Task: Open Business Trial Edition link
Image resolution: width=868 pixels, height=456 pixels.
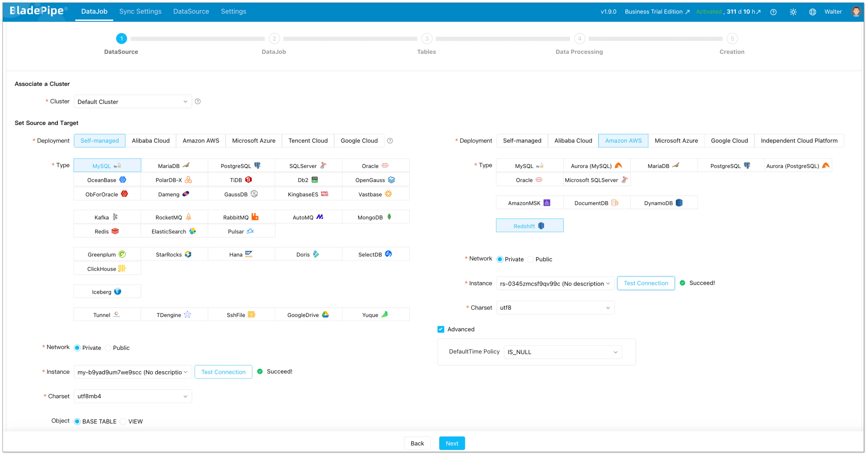Action: point(657,12)
